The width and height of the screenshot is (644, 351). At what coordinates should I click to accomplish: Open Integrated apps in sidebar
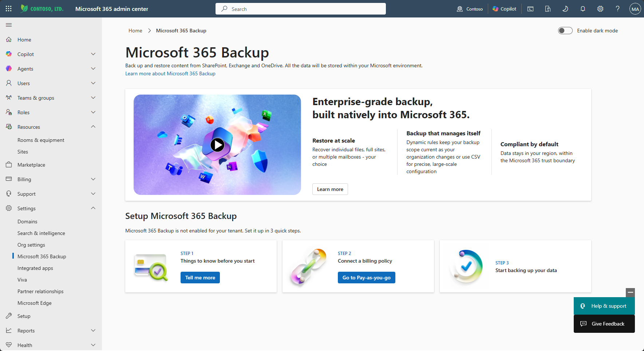point(35,268)
